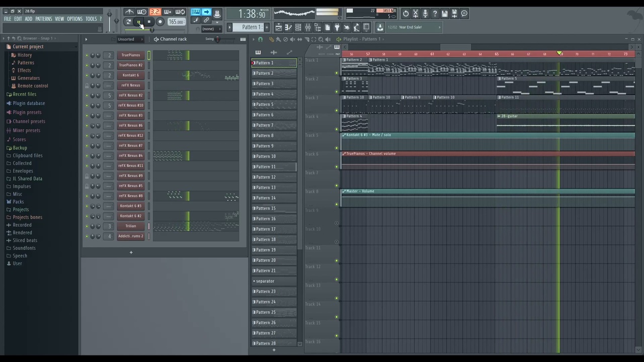Open the TOOLS menu
This screenshot has width=644, height=362.
[91, 19]
